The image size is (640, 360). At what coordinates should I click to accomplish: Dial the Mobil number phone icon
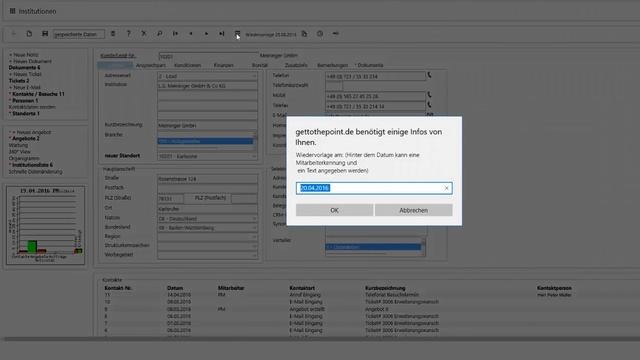(x=429, y=95)
